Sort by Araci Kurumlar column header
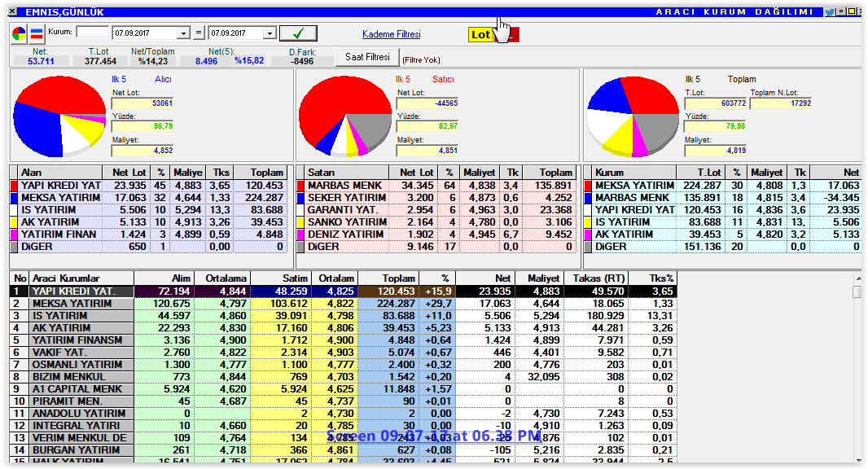868x469 pixels. pyautogui.click(x=81, y=278)
